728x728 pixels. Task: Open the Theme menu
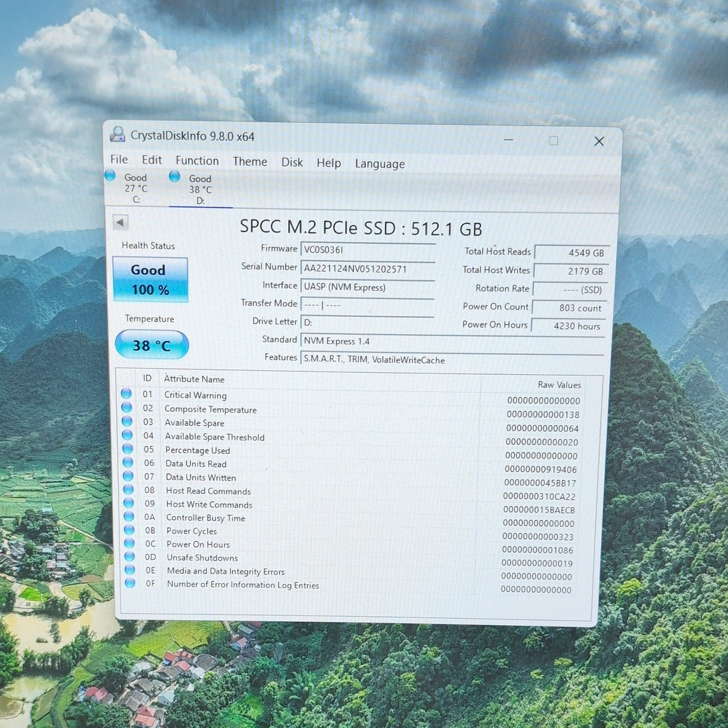click(250, 161)
